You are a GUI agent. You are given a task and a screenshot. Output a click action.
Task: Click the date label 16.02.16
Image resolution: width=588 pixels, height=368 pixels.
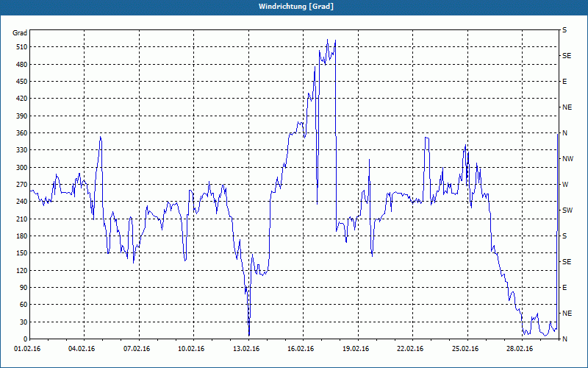[x=301, y=349]
